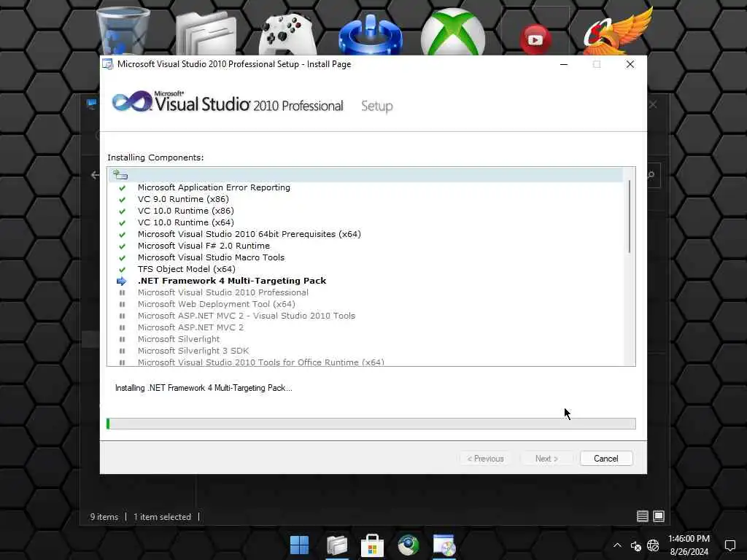This screenshot has width=747, height=560.
Task: Click the network globe tray icon
Action: [x=653, y=545]
